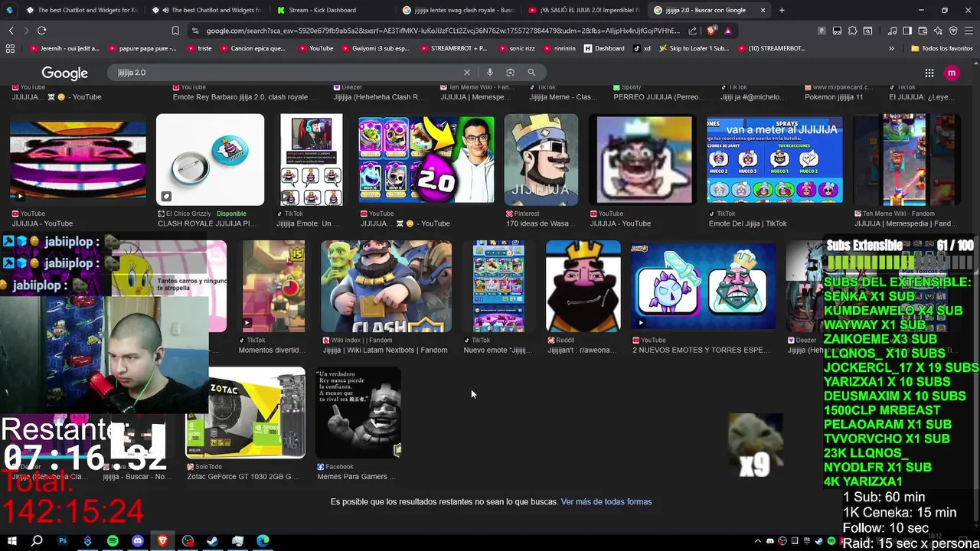980x551 pixels.
Task: Search by image with Google Lens icon
Action: click(510, 72)
